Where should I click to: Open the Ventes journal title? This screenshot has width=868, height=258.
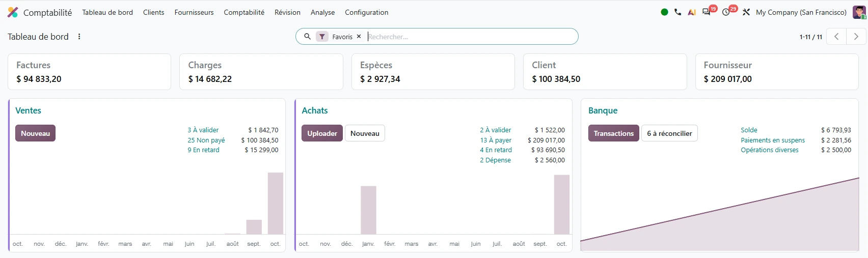coord(28,110)
